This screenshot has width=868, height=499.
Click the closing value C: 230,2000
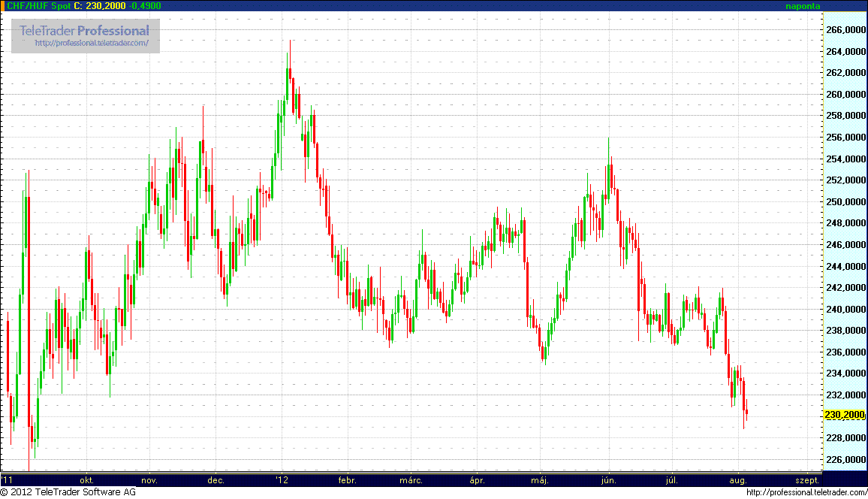[x=100, y=5]
